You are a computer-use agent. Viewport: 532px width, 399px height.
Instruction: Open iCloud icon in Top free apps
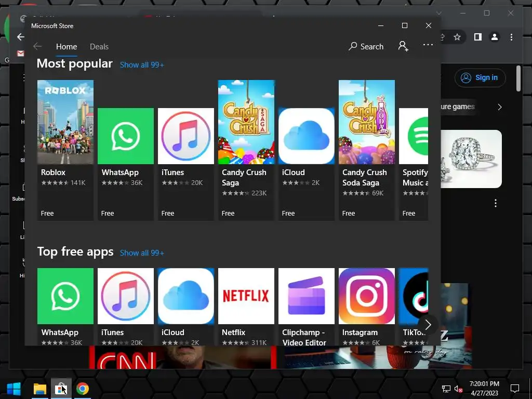[186, 296]
